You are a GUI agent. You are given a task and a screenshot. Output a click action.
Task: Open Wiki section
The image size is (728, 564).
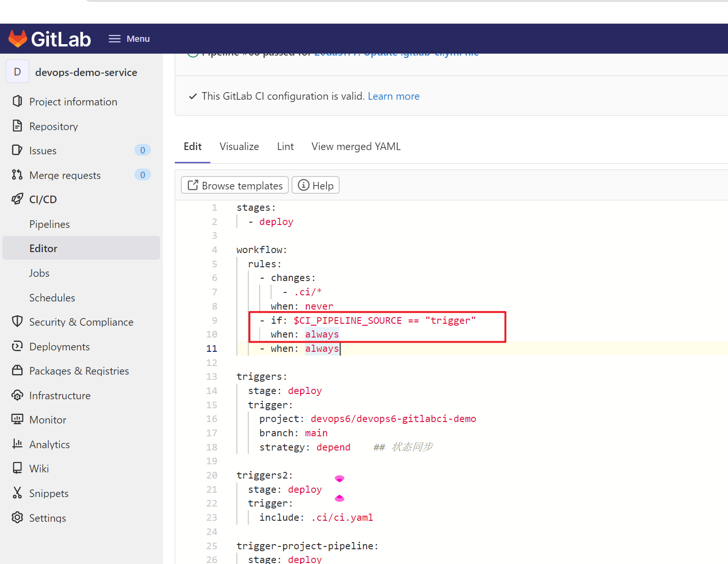(39, 469)
